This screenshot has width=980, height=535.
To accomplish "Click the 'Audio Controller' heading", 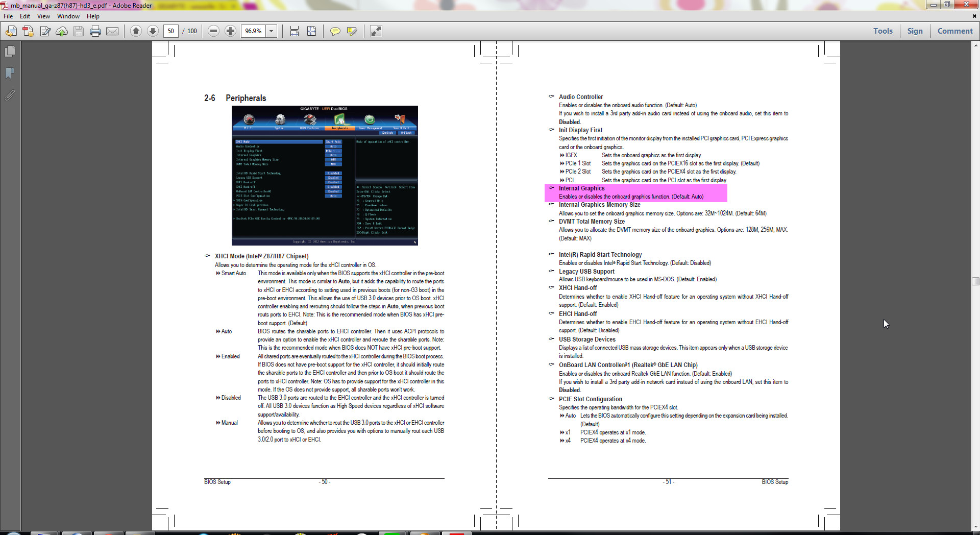I will point(580,97).
